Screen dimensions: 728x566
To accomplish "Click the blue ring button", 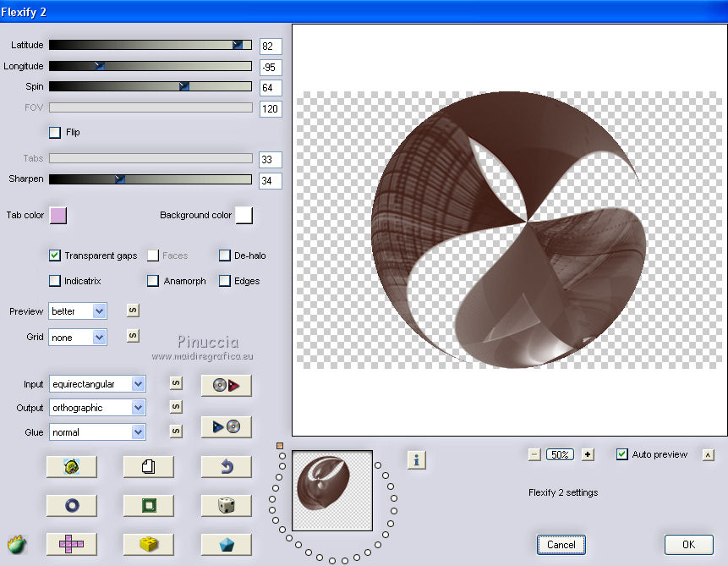I will tap(72, 505).
